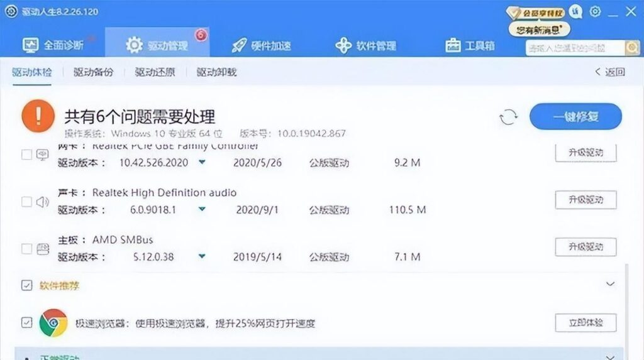Click the orange warning exclamation icon
The width and height of the screenshot is (644, 360).
tap(38, 116)
